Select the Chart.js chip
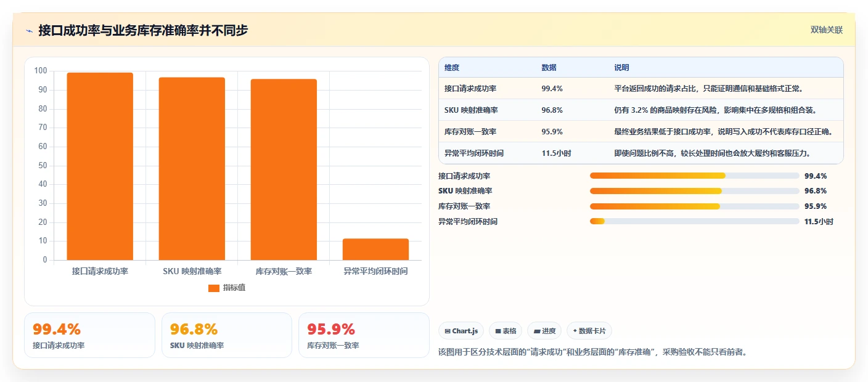The image size is (868, 382). coord(461,331)
